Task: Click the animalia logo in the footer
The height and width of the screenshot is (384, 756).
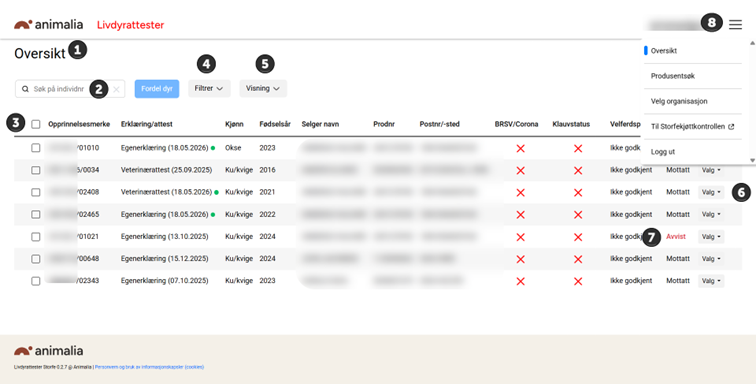Action: tap(48, 351)
